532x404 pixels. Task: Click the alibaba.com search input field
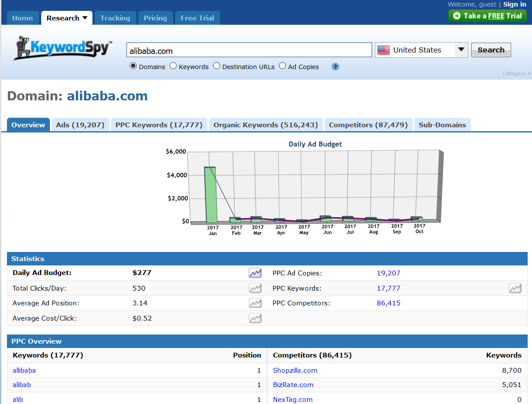(x=249, y=50)
